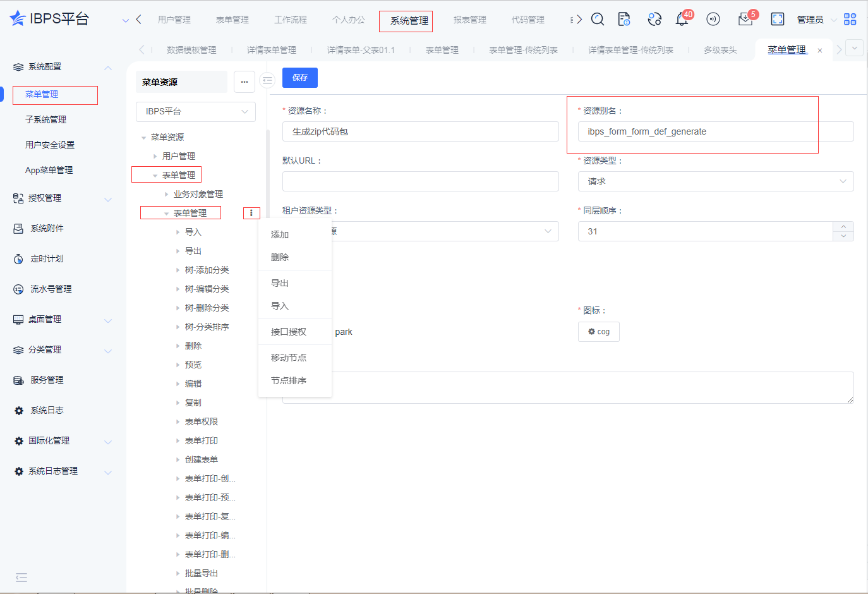Increase 同层顺序 value with up arrow
The height and width of the screenshot is (594, 868).
(x=843, y=227)
